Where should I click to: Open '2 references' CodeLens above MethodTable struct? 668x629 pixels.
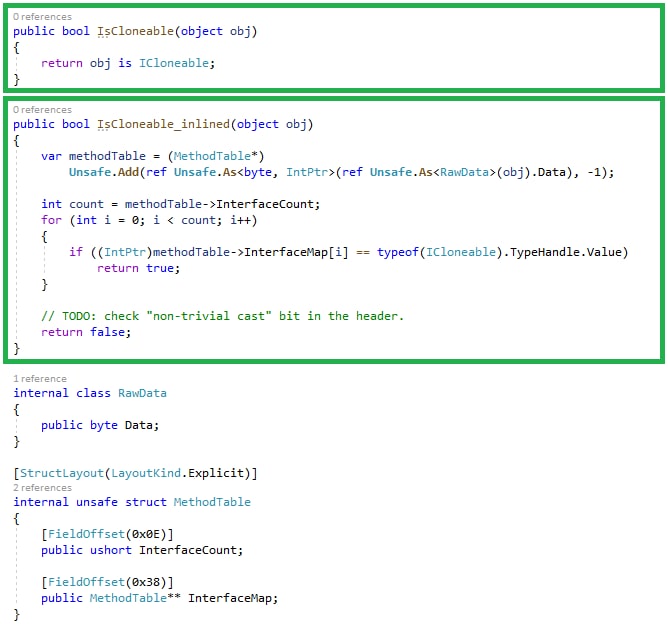pos(42,488)
